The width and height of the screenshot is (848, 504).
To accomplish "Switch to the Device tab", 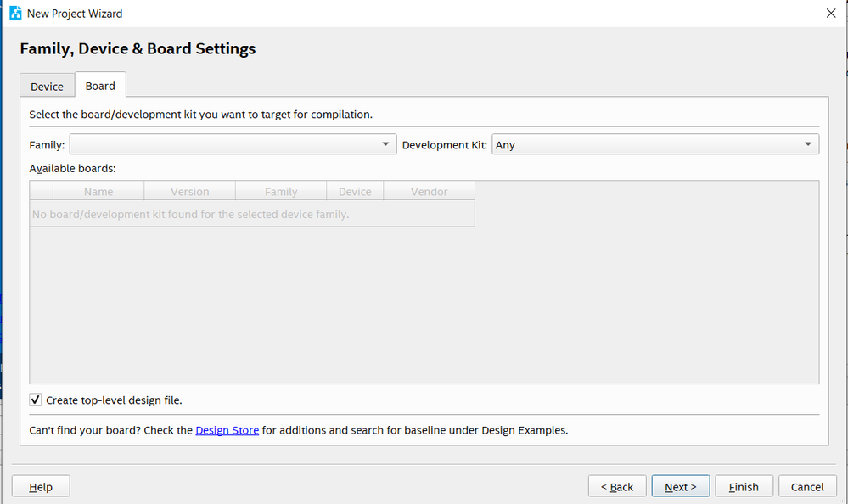I will click(48, 87).
